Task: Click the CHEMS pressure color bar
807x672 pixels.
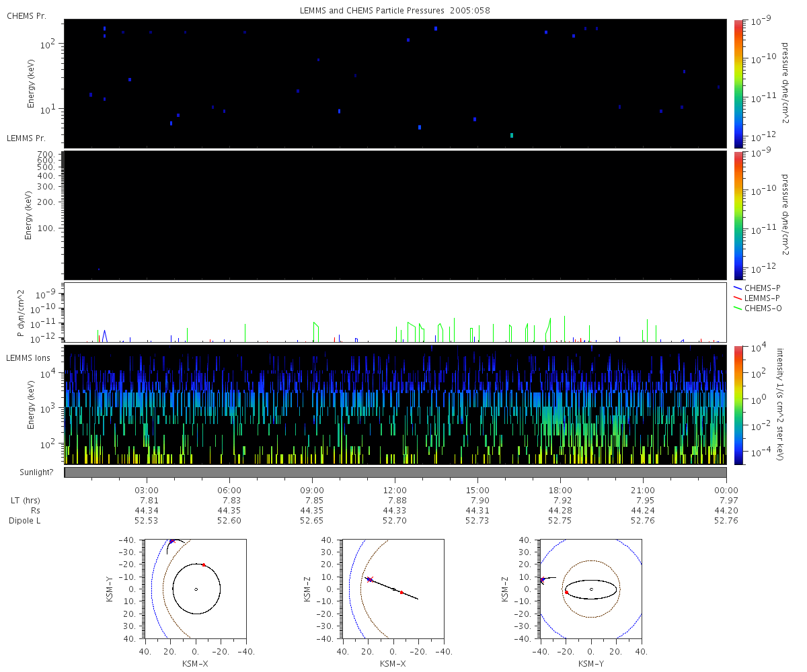Action: pyautogui.click(x=738, y=83)
